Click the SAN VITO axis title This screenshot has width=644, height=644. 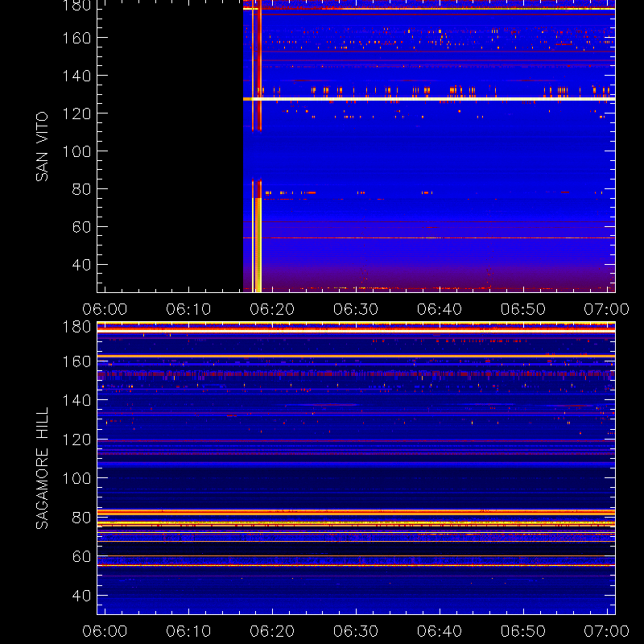[x=42, y=147]
